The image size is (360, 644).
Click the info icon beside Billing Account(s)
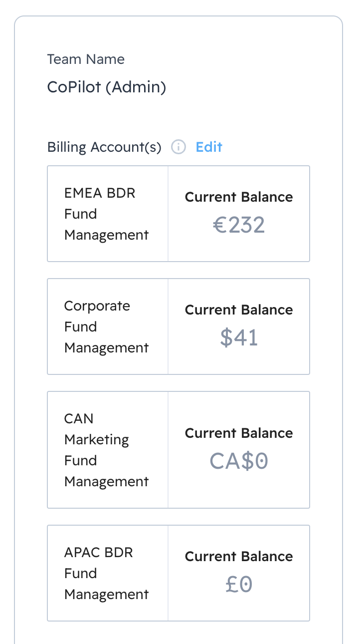tap(179, 147)
